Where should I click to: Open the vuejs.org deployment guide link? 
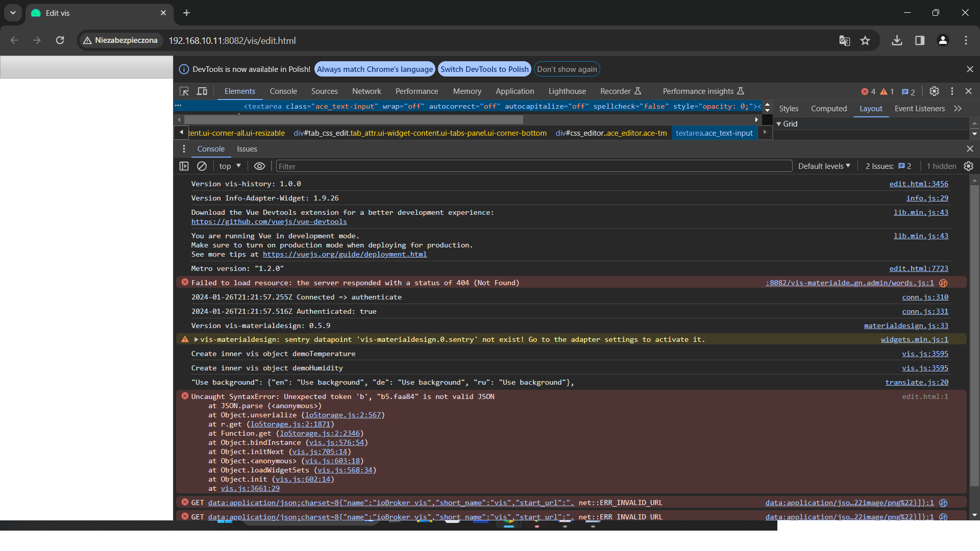point(345,255)
